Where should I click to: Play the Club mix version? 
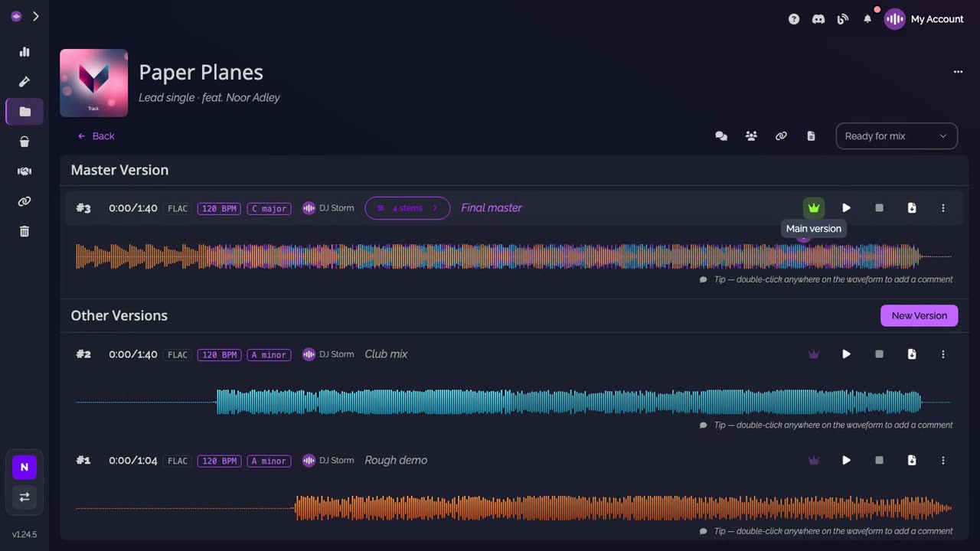pos(846,354)
